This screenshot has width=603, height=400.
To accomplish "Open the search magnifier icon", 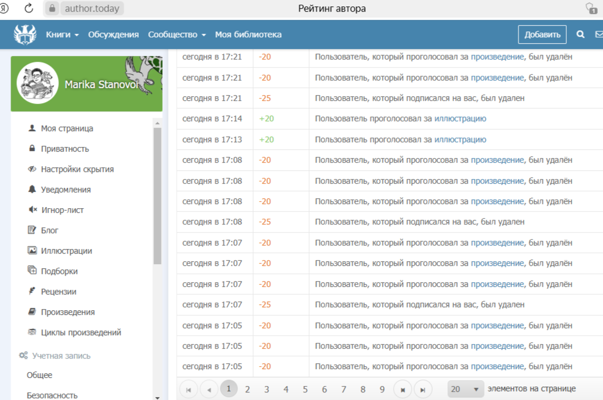I will (580, 35).
